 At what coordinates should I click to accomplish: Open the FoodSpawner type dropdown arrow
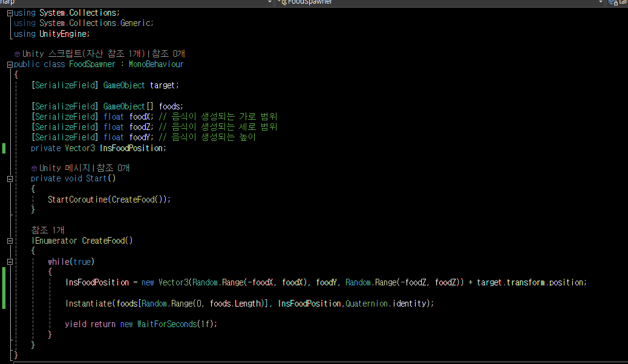coord(600,2)
